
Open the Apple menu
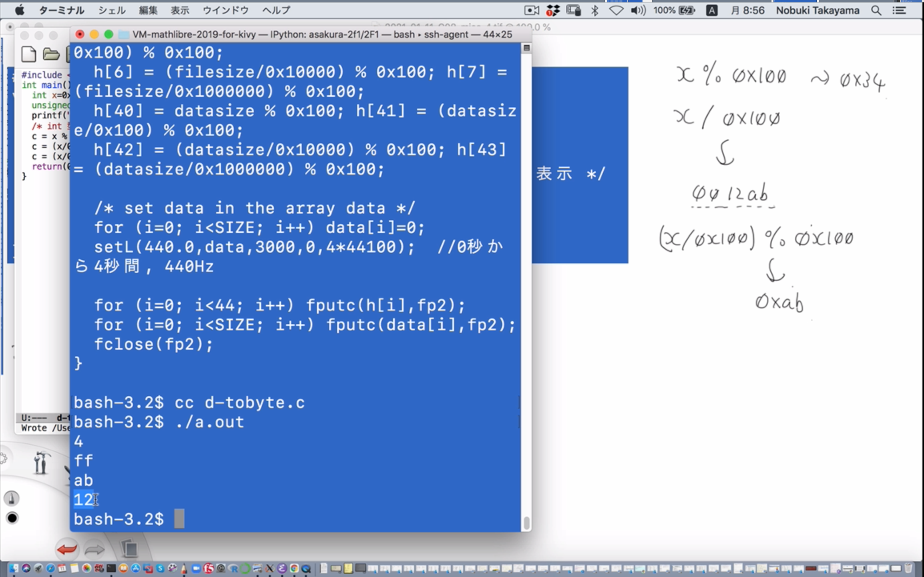(19, 10)
